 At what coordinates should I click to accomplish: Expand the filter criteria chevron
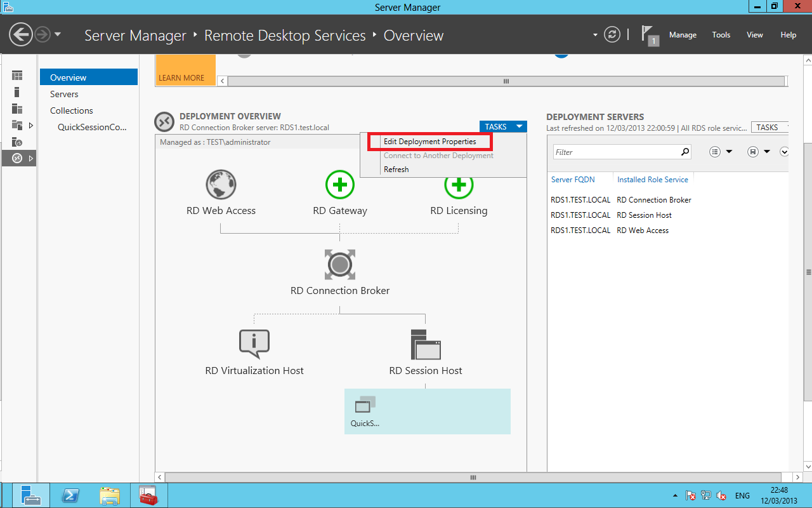pos(784,152)
